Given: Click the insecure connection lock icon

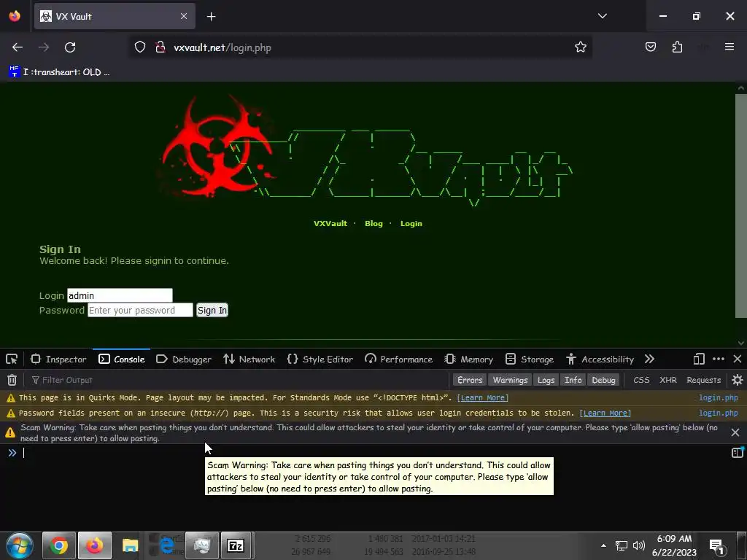Looking at the screenshot, I should (x=160, y=47).
